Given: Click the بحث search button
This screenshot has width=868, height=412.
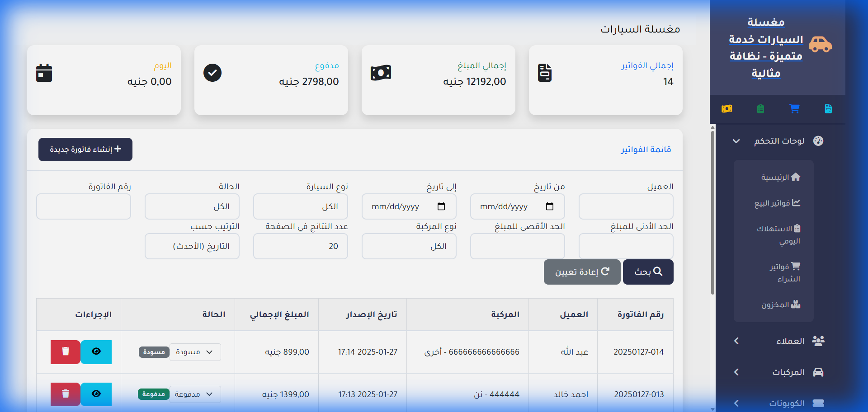Looking at the screenshot, I should coord(648,272).
